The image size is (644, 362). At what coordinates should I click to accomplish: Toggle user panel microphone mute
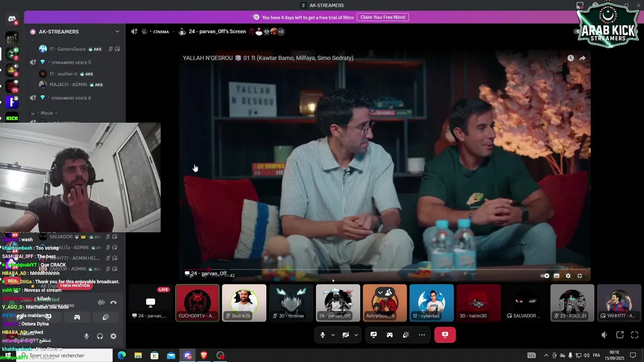[x=87, y=336]
